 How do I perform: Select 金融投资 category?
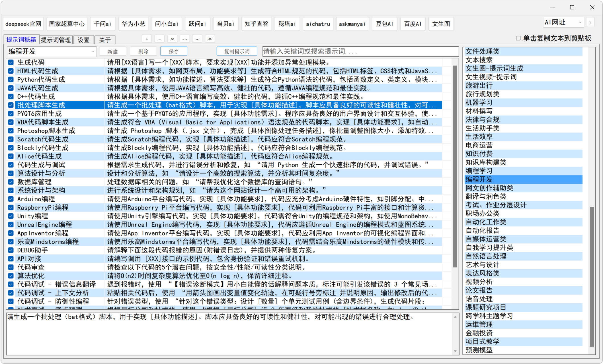(524, 333)
